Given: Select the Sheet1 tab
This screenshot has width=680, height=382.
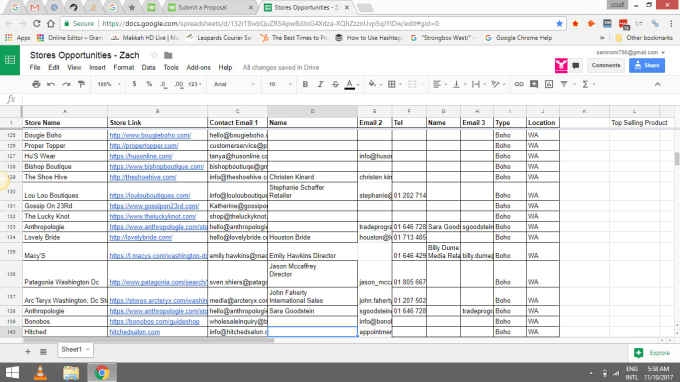Looking at the screenshot, I should 75,349.
